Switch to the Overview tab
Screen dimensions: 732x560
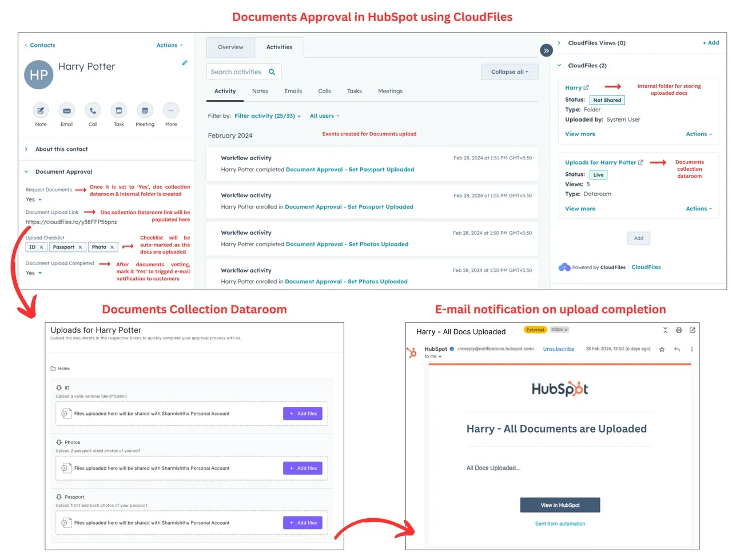click(x=230, y=47)
